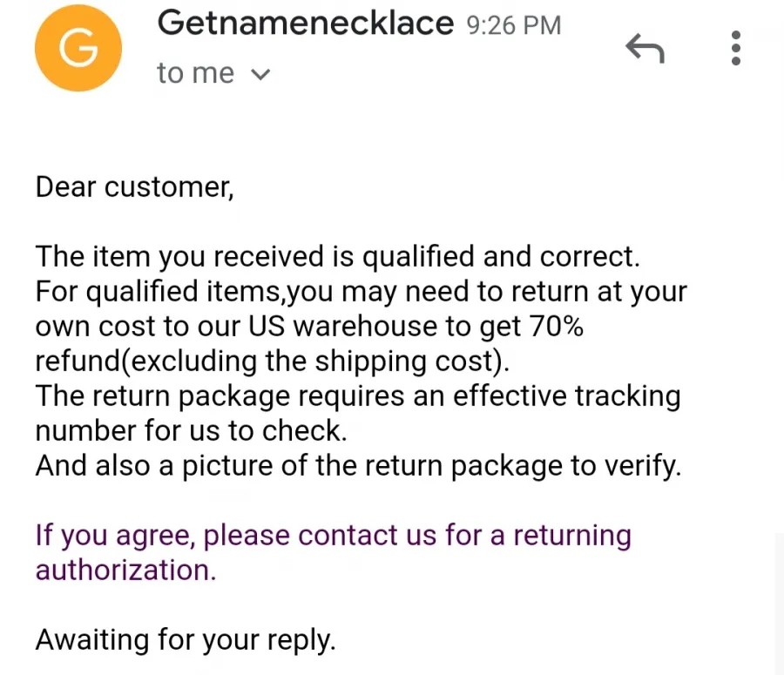
Task: Click the word 'returning' in the purple text
Action: pos(572,536)
